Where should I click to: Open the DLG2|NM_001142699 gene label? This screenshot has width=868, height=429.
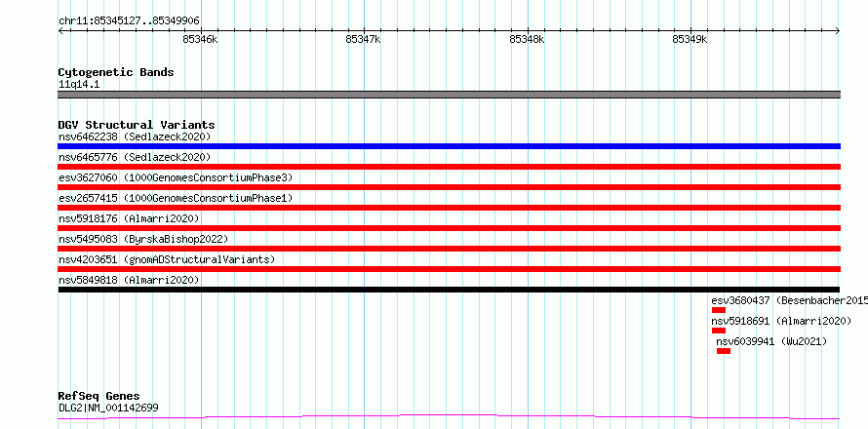click(x=108, y=409)
